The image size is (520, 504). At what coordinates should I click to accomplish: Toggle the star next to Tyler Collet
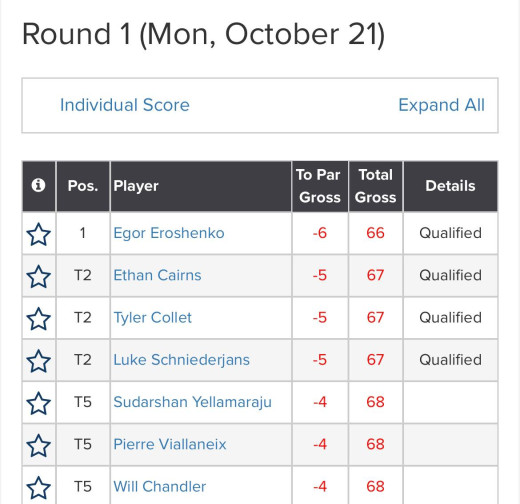click(x=39, y=319)
